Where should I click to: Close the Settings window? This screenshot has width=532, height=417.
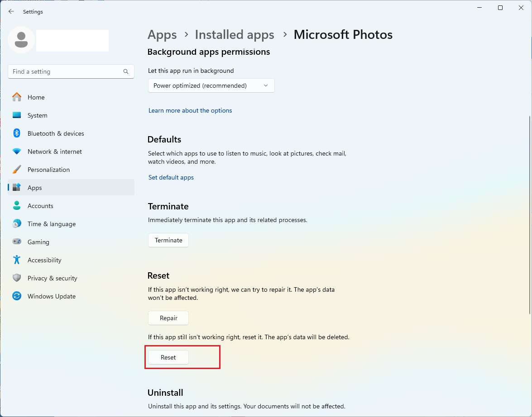point(521,8)
